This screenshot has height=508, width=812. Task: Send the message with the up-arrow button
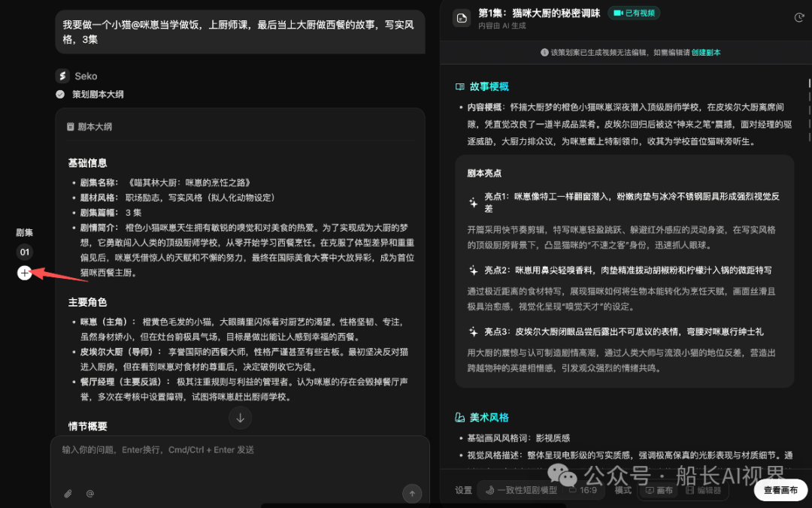(412, 494)
